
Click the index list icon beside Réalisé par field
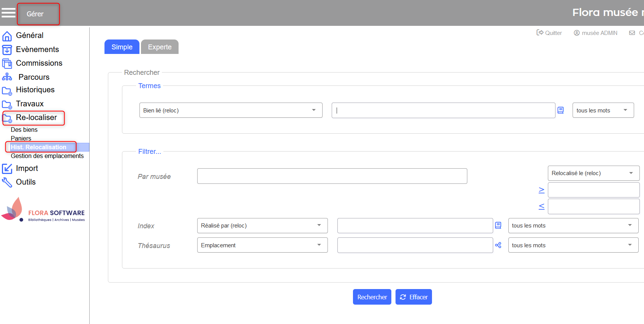point(498,226)
